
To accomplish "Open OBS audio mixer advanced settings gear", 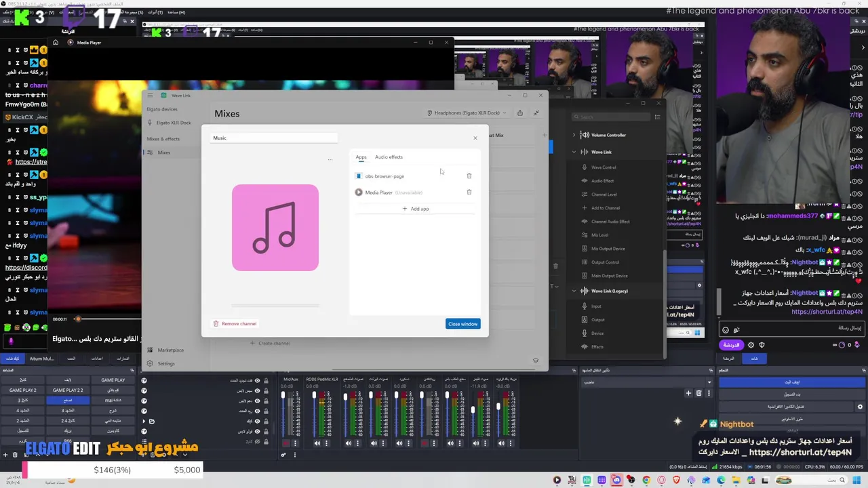I will tap(283, 454).
